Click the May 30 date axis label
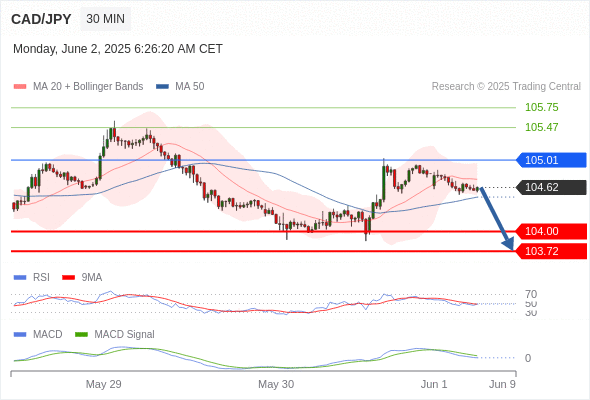The image size is (590, 400). point(276,384)
